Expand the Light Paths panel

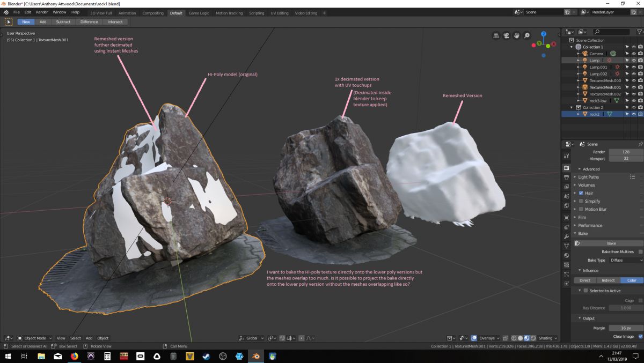click(x=588, y=177)
